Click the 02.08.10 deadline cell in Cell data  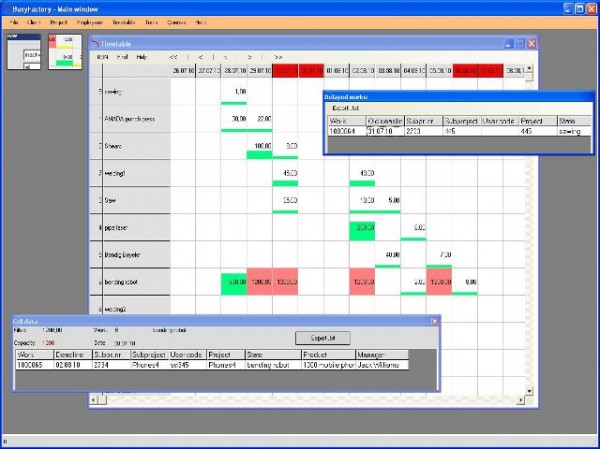click(x=73, y=365)
